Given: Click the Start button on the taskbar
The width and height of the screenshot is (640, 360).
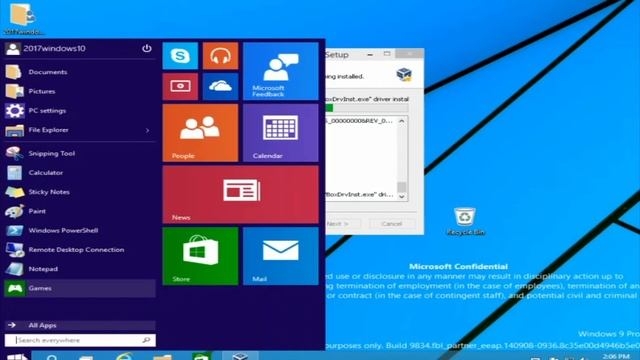Looking at the screenshot, I should pos(17,357).
